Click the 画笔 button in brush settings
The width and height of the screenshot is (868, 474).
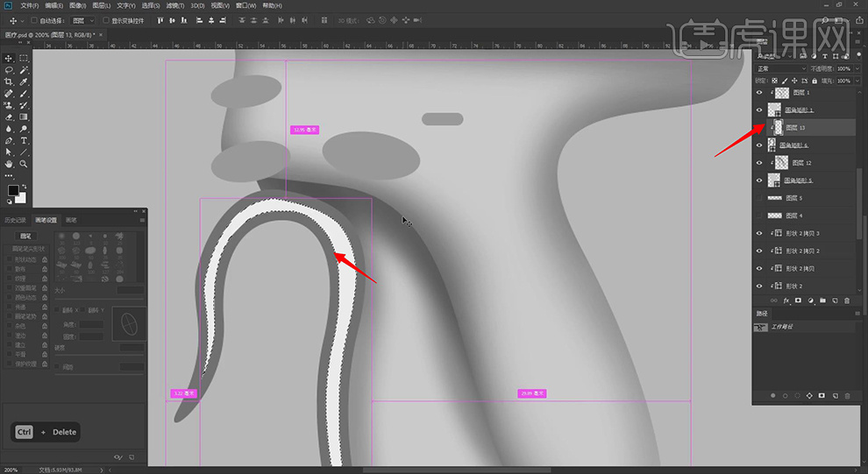(25, 237)
